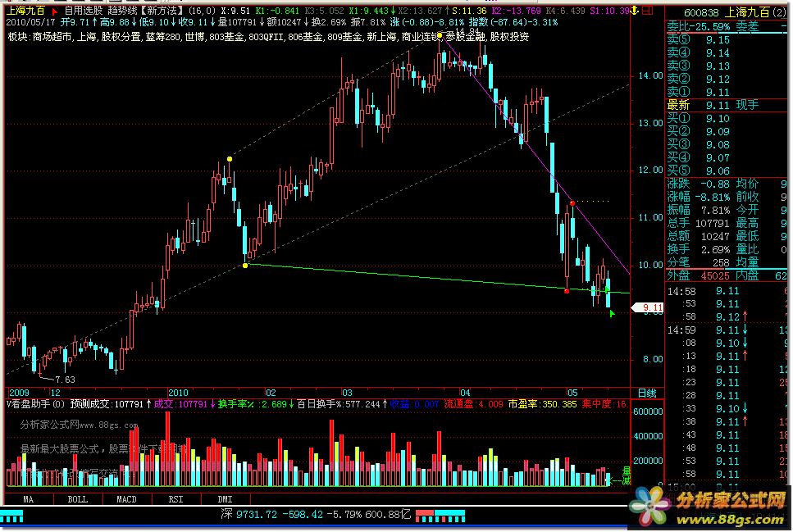The image size is (793, 532).
Task: Click the 2010 date label on time axis
Action: coord(178,393)
